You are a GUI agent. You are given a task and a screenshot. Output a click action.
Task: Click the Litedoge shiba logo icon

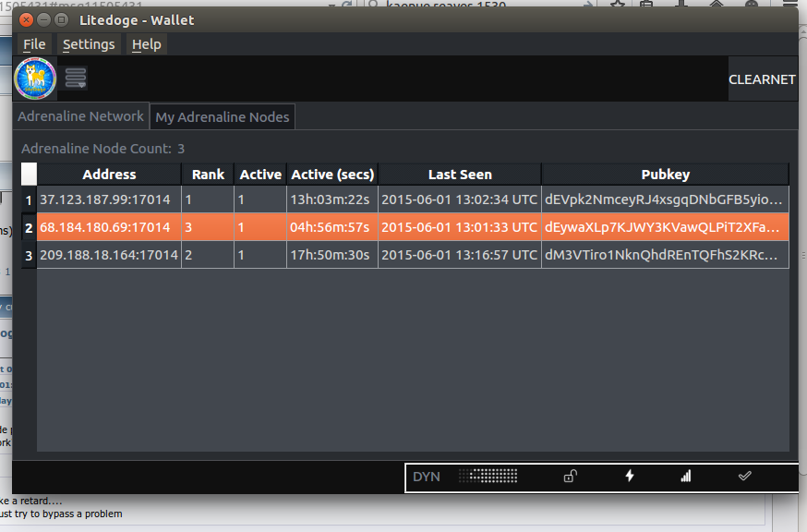[35, 79]
